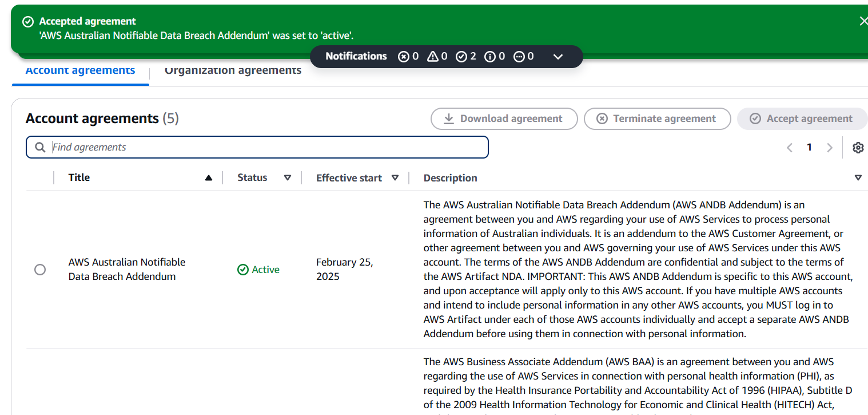Viewport: 868px width, 415px height.
Task: Click the green success checkmark icon in banner
Action: coord(27,22)
